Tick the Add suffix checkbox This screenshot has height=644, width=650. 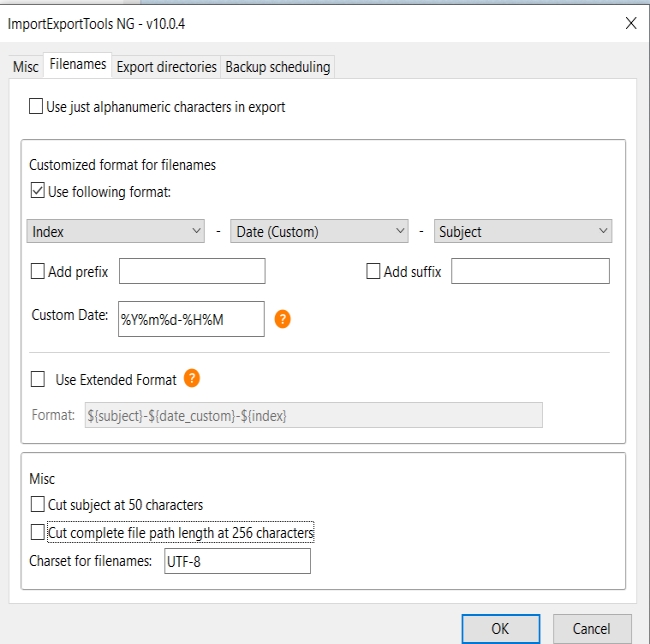[373, 271]
